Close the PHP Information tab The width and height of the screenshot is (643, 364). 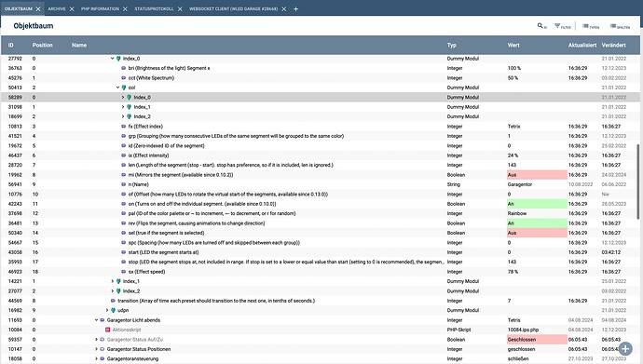tap(125, 8)
